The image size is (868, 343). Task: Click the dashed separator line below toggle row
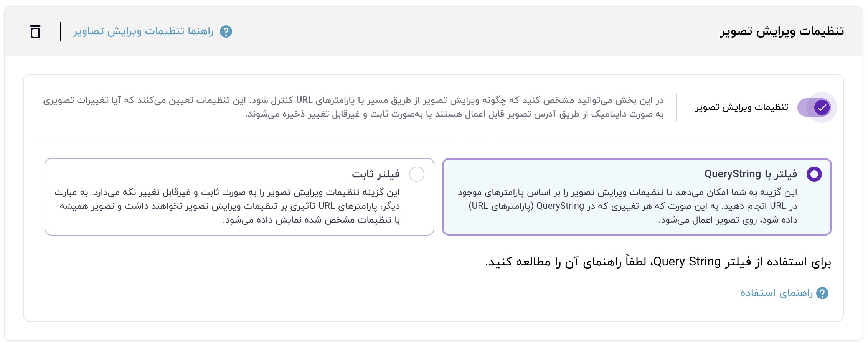coord(434,140)
